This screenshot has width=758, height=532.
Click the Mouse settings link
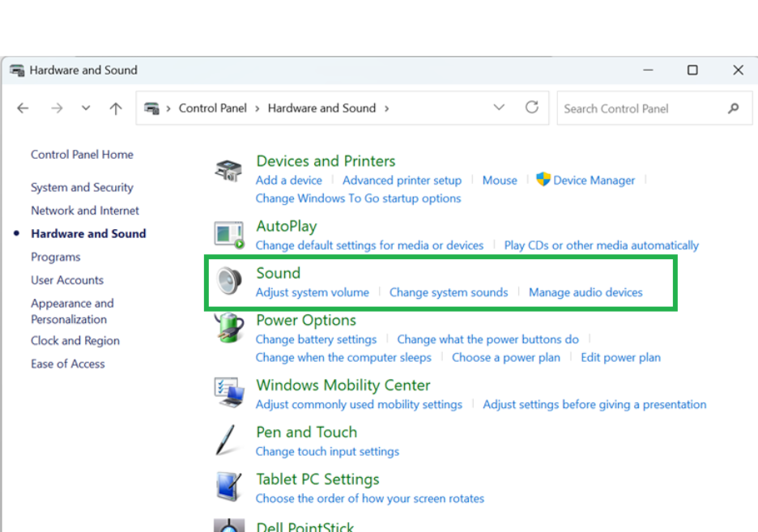click(x=500, y=181)
